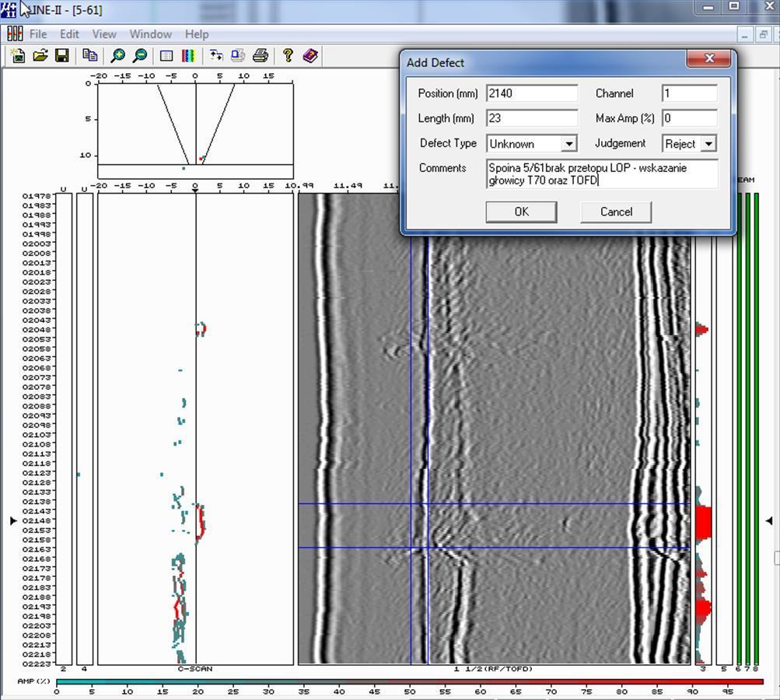
Task: Click the document icon beside File menu
Action: pyautogui.click(x=15, y=33)
